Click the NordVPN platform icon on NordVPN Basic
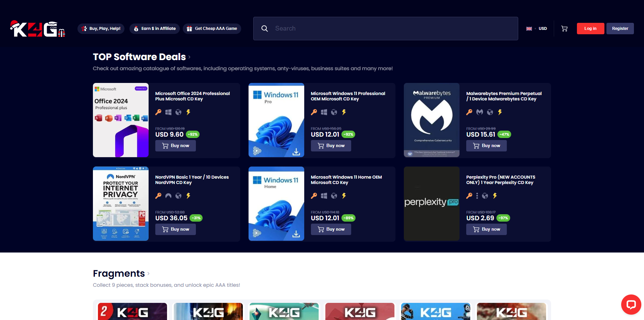The height and width of the screenshot is (320, 644). click(x=168, y=196)
